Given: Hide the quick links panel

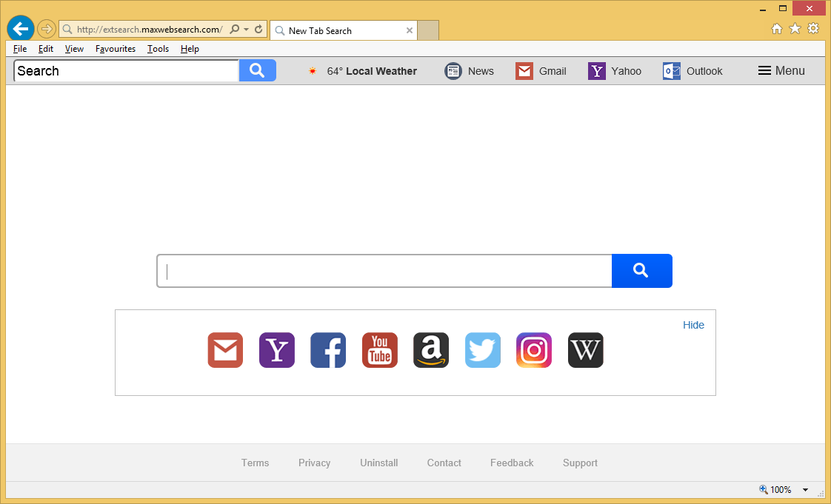Looking at the screenshot, I should [693, 325].
